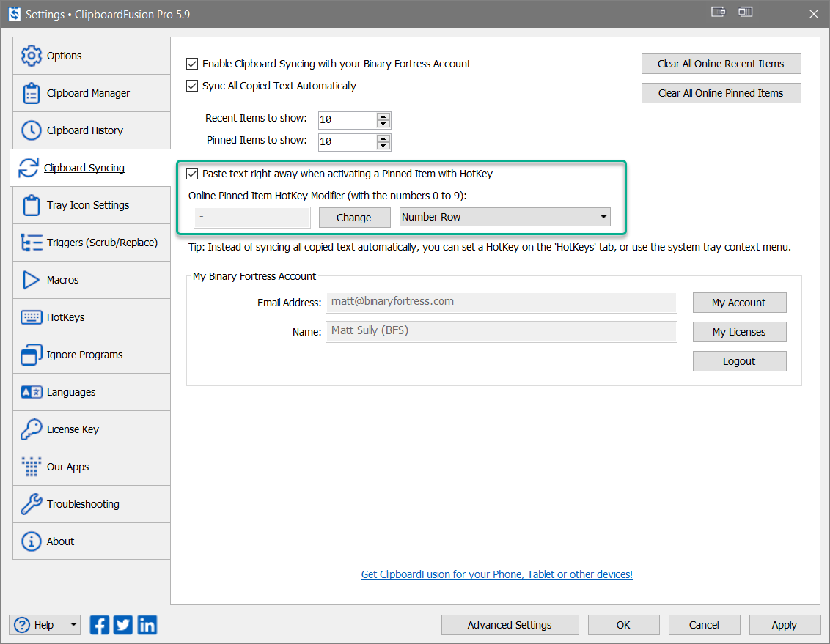Open the Tray Icon Settings tab
This screenshot has width=830, height=644.
click(92, 205)
